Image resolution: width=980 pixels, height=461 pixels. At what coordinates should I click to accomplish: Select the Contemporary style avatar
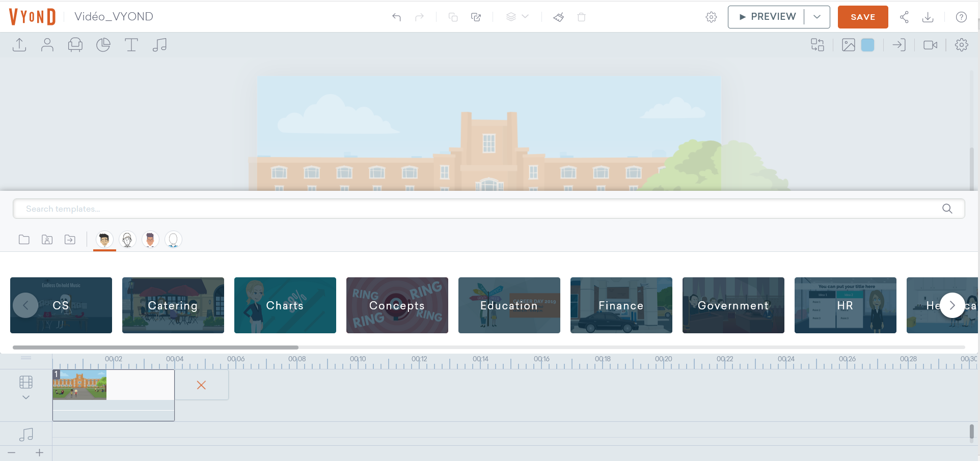point(150,239)
